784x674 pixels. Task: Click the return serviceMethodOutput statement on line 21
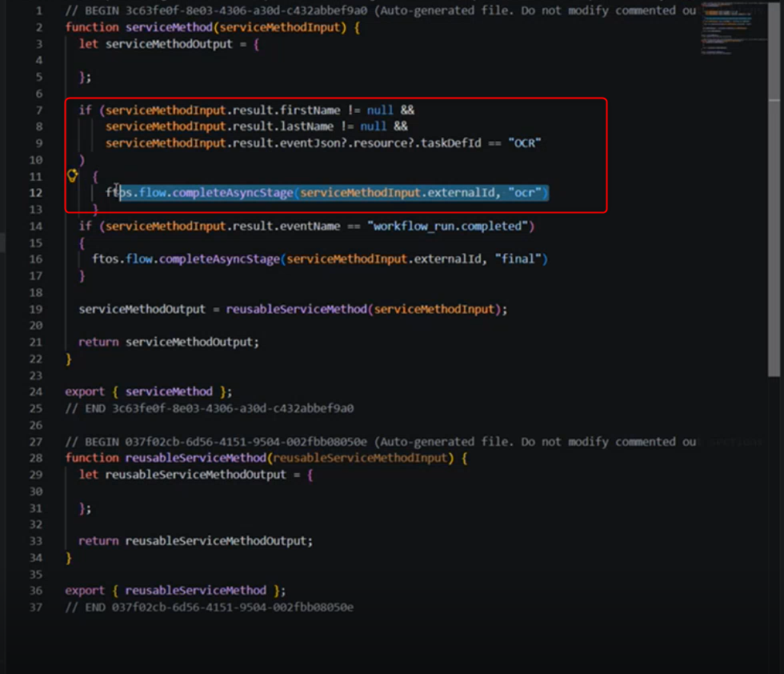coord(169,343)
